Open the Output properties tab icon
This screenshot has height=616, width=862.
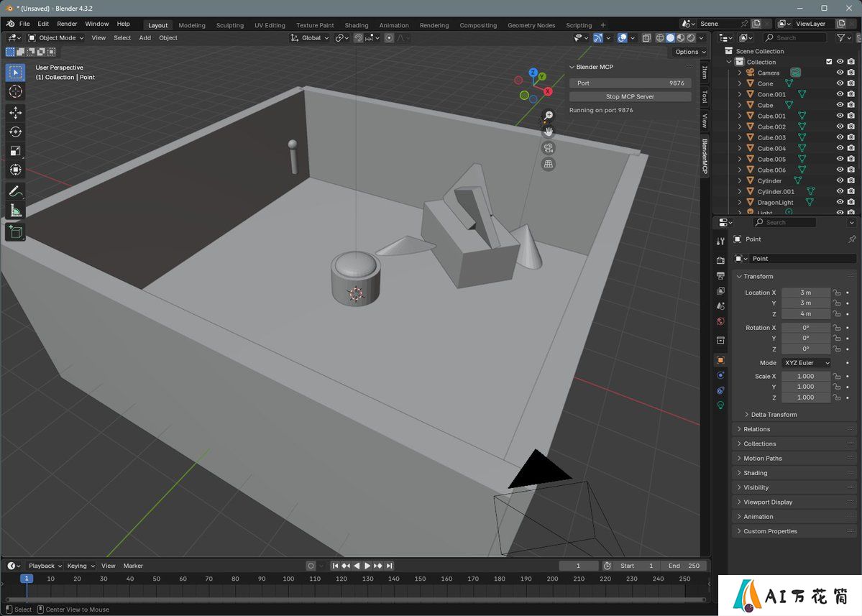720,275
